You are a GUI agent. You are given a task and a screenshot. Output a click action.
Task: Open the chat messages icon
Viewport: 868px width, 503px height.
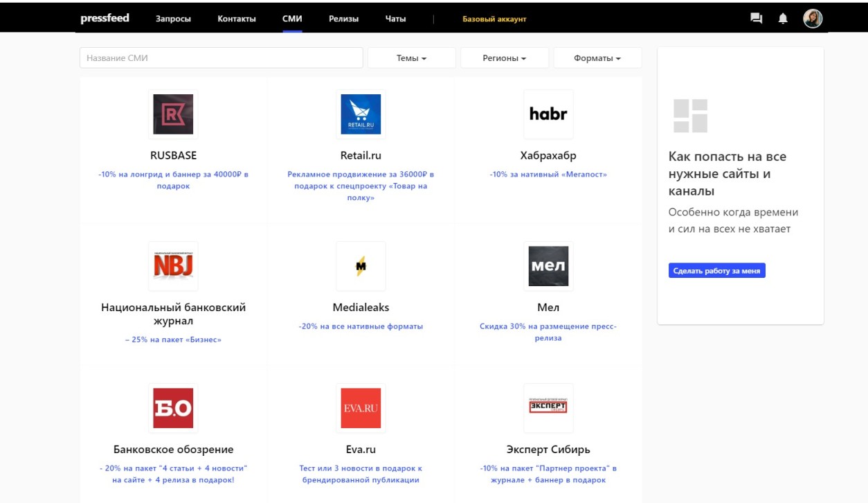pyautogui.click(x=756, y=19)
